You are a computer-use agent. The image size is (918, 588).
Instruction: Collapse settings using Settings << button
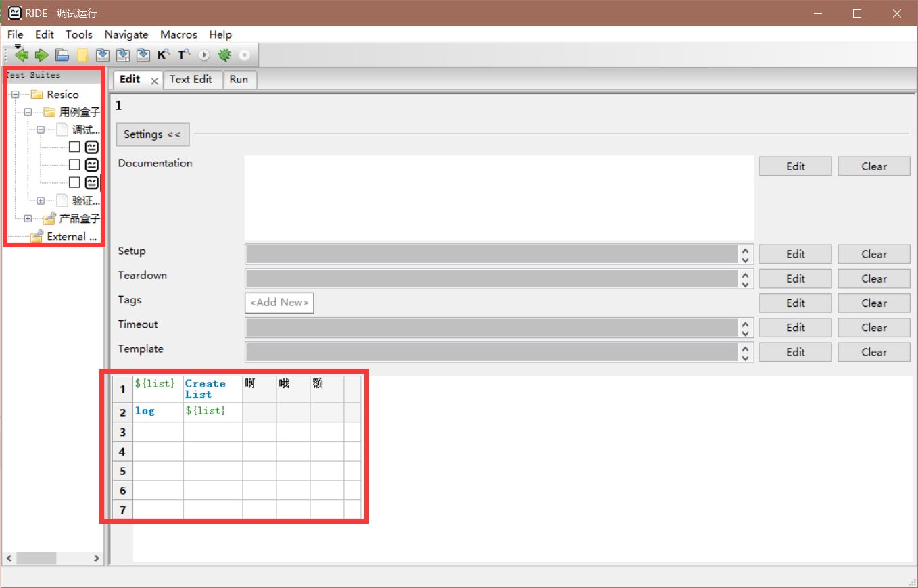click(153, 134)
